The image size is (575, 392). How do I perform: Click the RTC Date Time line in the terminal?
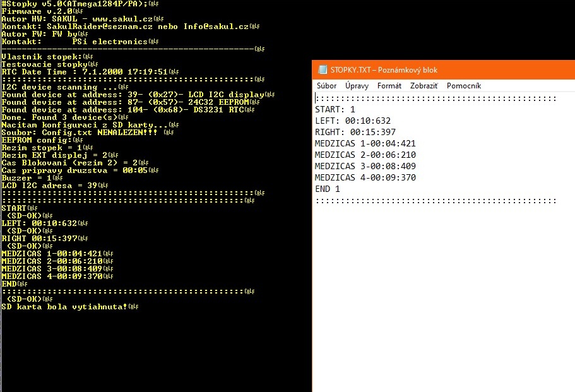pos(85,72)
